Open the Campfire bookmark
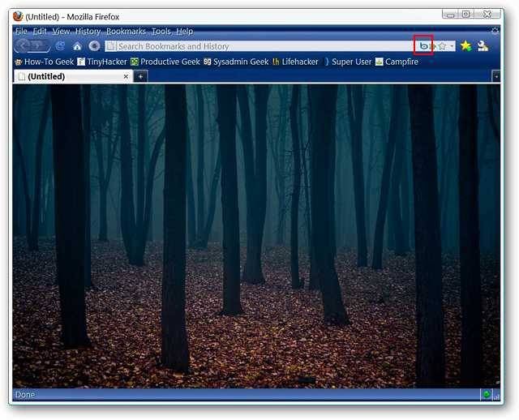 point(397,62)
